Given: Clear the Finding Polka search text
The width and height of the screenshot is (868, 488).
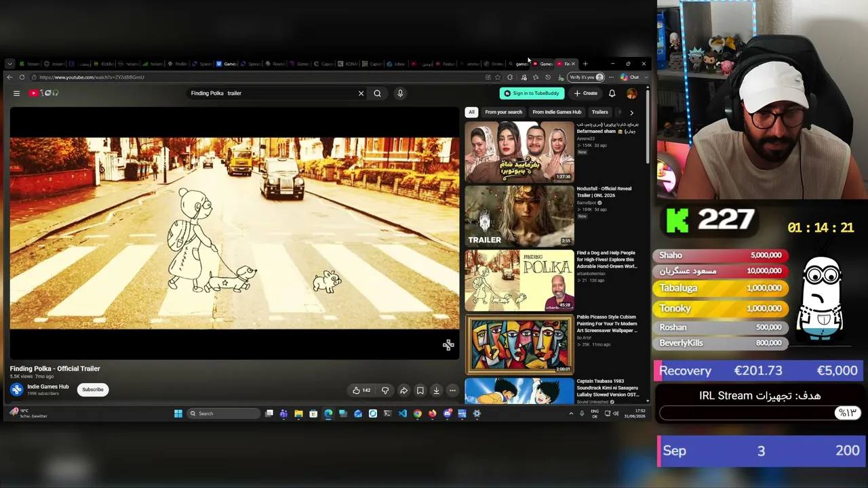Looking at the screenshot, I should (x=361, y=94).
